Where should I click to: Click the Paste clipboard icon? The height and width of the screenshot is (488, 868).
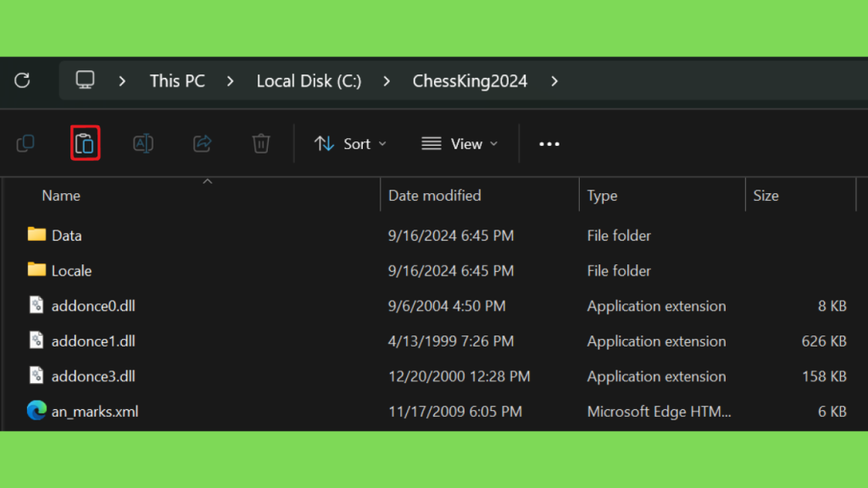86,144
